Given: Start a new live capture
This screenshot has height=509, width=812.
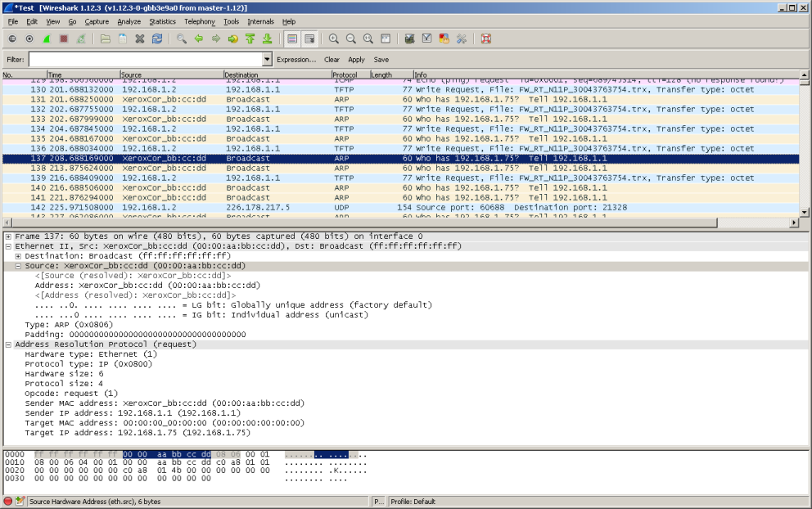Looking at the screenshot, I should click(47, 38).
